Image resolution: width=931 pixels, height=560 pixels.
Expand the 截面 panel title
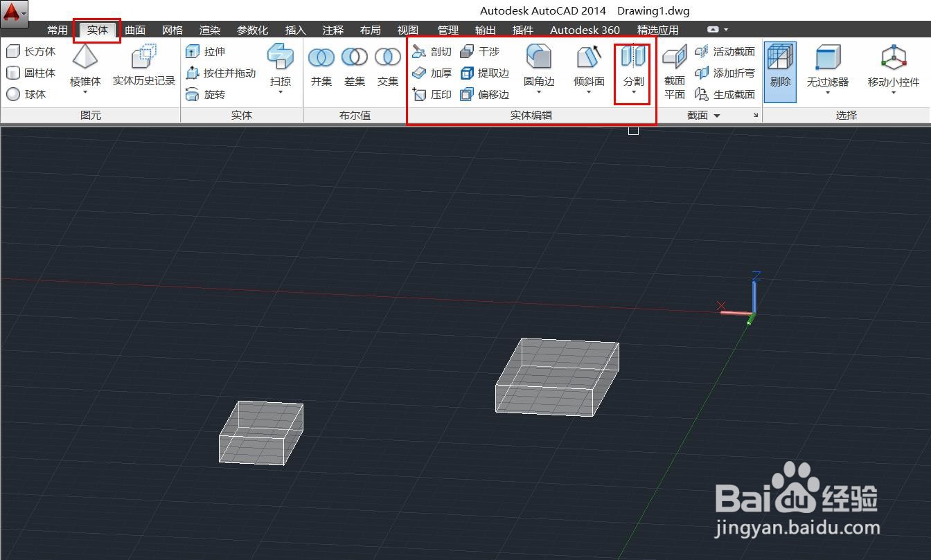coord(704,116)
